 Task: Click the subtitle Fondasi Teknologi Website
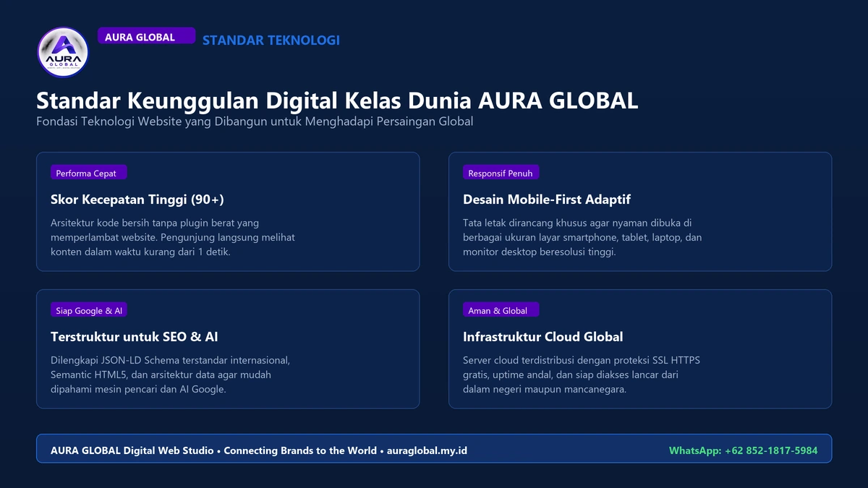click(255, 121)
